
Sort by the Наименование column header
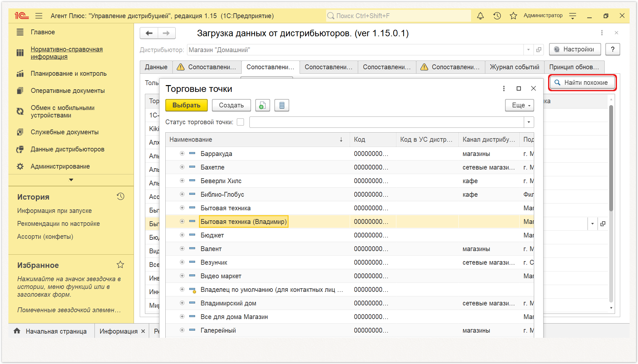[258, 139]
